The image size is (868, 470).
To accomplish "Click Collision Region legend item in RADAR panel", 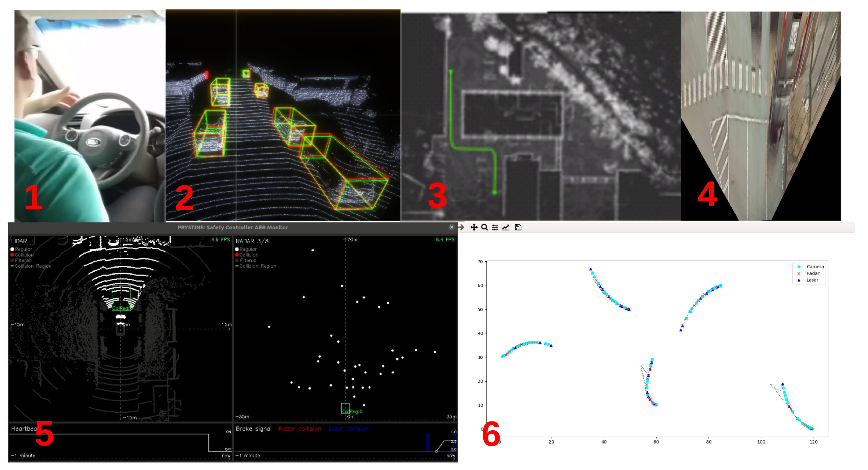I will pyautogui.click(x=256, y=266).
